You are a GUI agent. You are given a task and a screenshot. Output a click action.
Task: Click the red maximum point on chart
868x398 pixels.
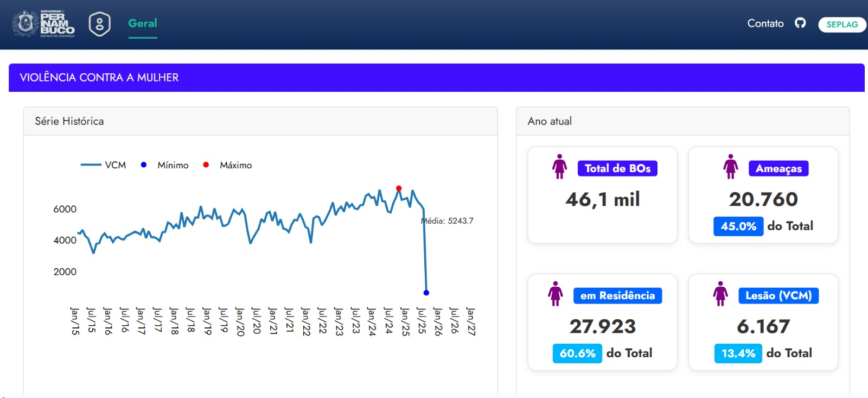(x=399, y=188)
